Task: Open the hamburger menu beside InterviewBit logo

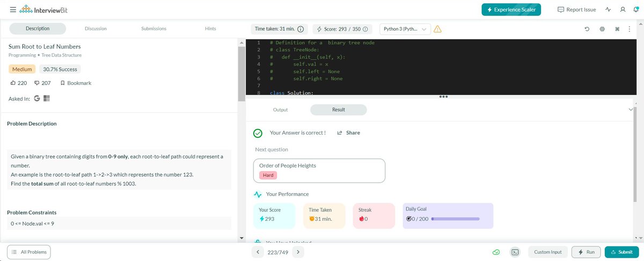Action: coord(12,10)
